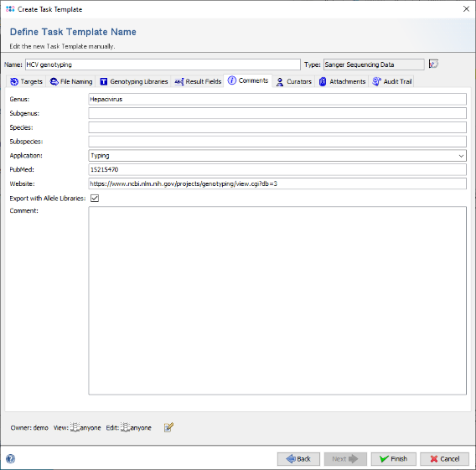
Task: Click the PubMed field with 15215470
Action: point(277,169)
